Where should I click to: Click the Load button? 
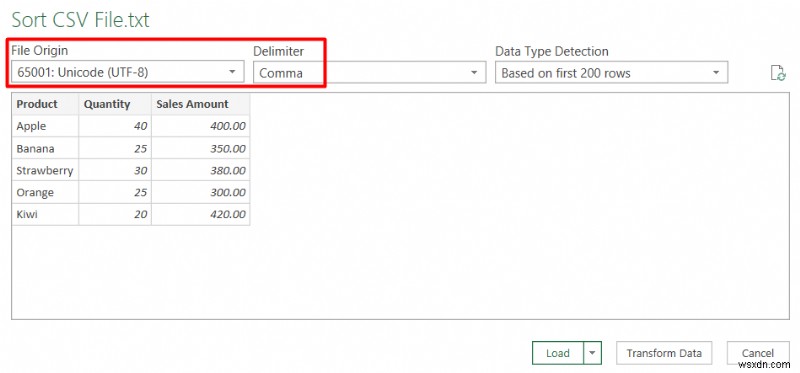tap(558, 353)
